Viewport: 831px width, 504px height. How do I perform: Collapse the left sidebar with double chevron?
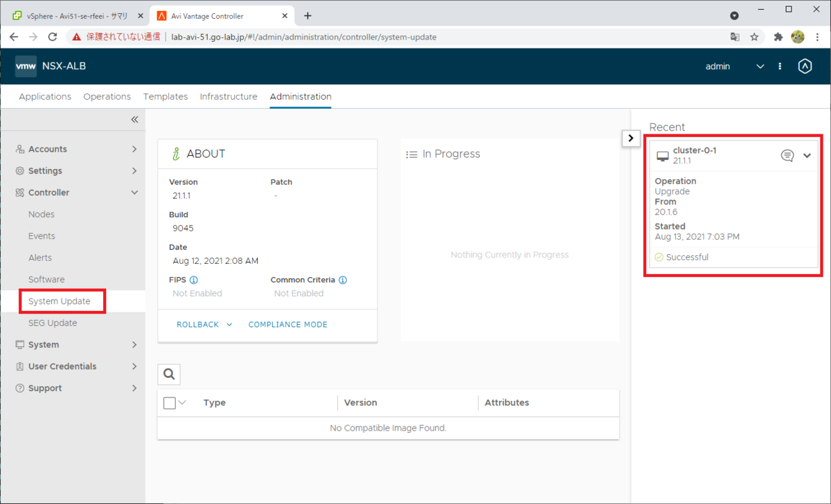[134, 120]
